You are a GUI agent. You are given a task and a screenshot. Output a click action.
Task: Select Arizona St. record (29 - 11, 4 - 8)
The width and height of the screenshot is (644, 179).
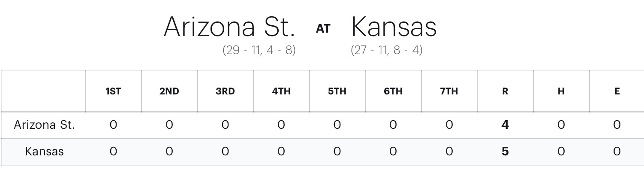[259, 50]
